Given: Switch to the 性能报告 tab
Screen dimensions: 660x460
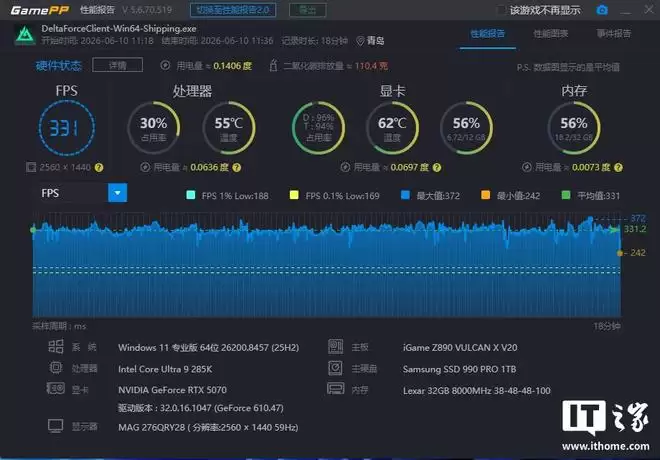Looking at the screenshot, I should click(x=487, y=34).
